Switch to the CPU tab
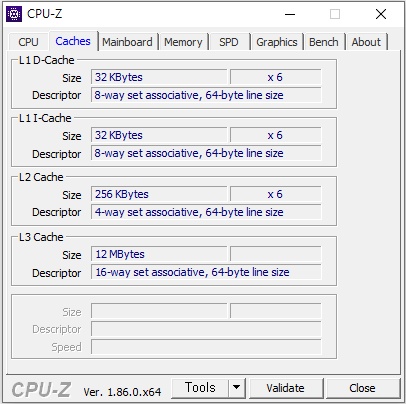 click(28, 42)
